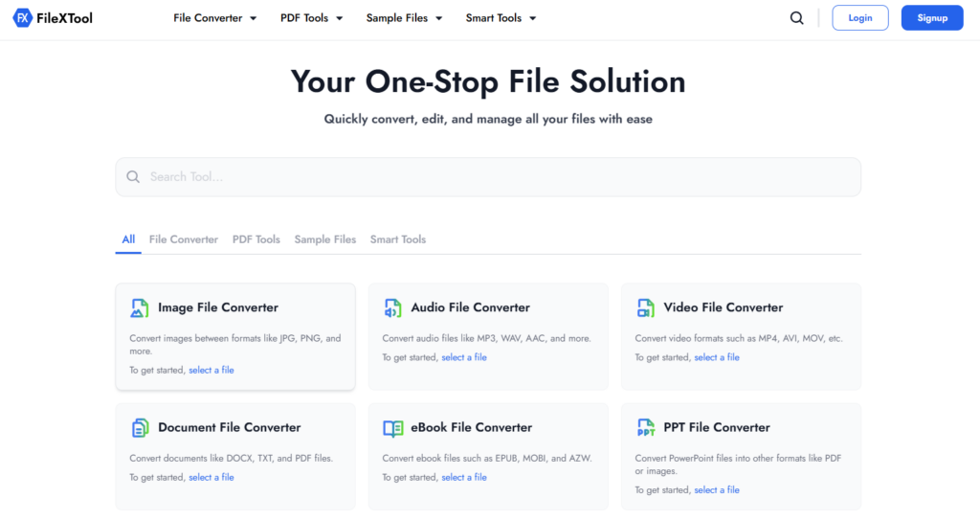Click text Convert PowerPoint files into other formats
Screen dimensions: 980x521
coord(738,464)
